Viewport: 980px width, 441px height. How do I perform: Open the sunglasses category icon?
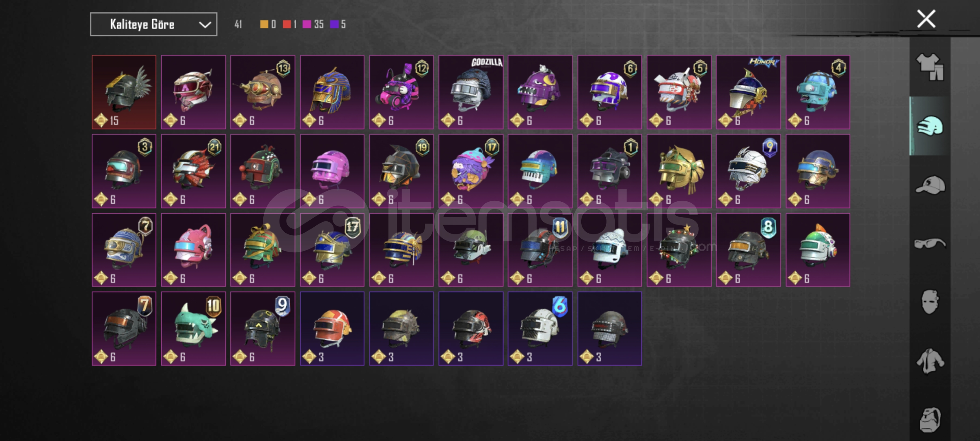pos(930,244)
